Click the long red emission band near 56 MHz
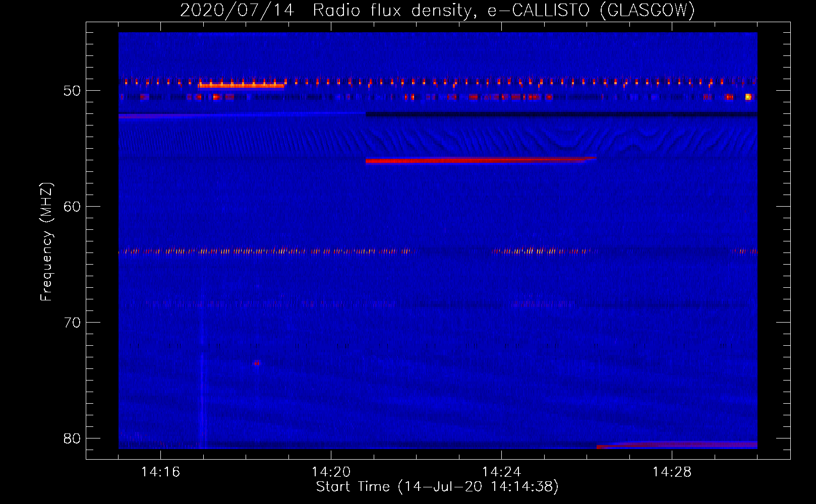 [x=481, y=161]
